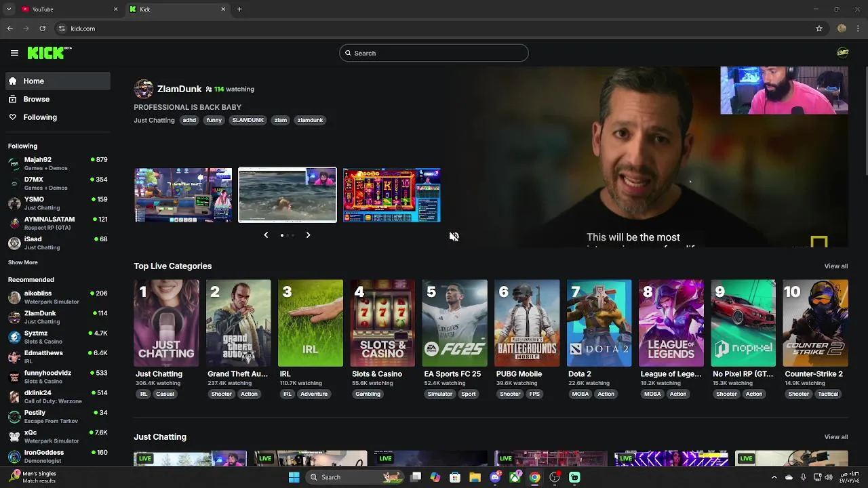Open Majah92 channel in Following list
This screenshot has height=488, width=868.
coord(58,163)
